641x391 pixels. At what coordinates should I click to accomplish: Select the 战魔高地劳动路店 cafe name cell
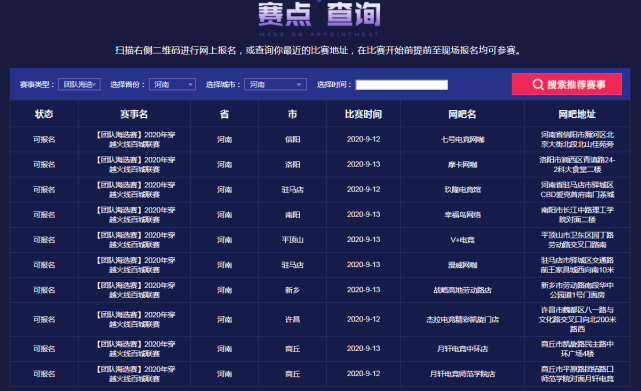pos(462,290)
